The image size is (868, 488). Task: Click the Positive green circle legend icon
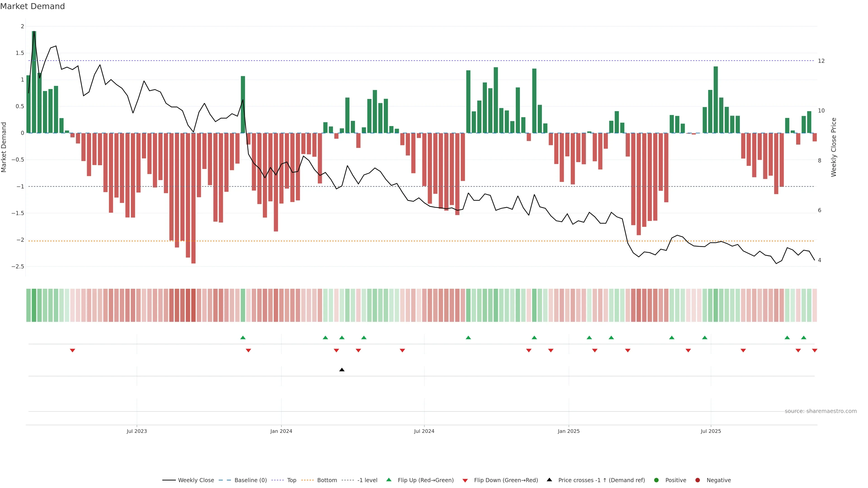(656, 480)
